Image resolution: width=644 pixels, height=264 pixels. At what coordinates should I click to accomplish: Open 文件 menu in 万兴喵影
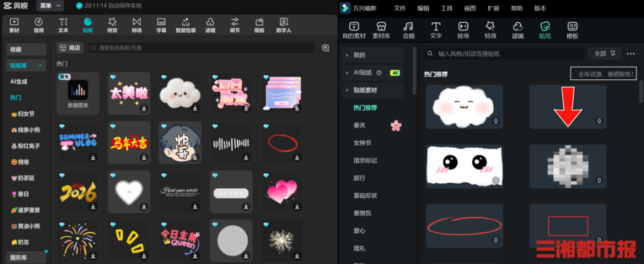pyautogui.click(x=400, y=8)
